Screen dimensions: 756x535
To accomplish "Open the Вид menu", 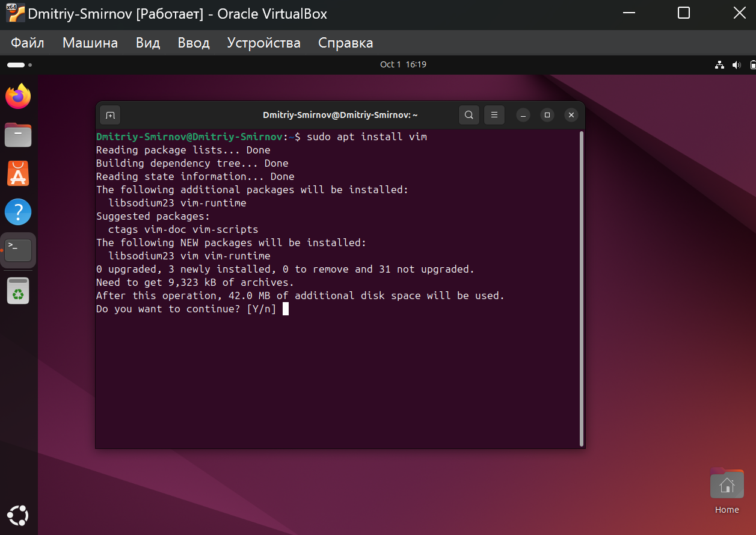I will [148, 43].
